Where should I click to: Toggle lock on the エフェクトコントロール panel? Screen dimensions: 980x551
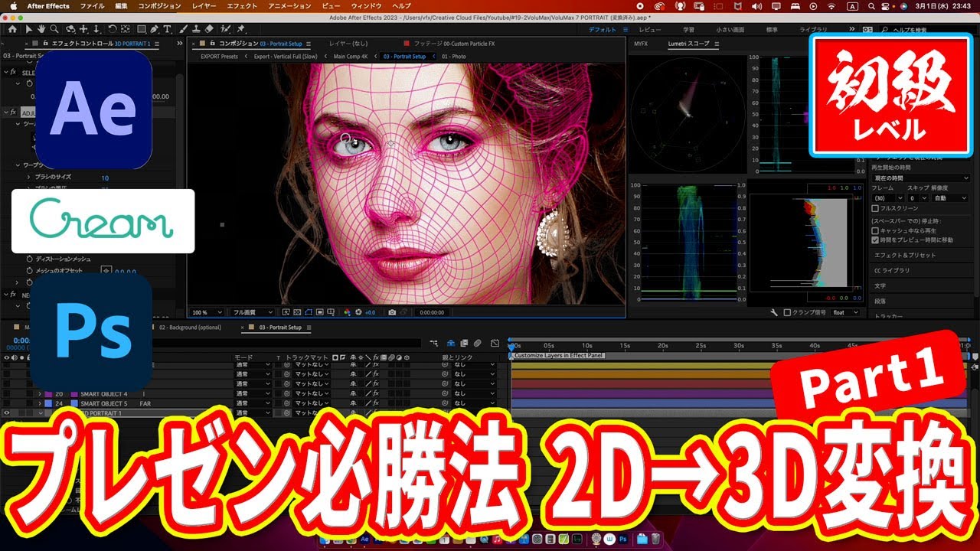(x=45, y=44)
